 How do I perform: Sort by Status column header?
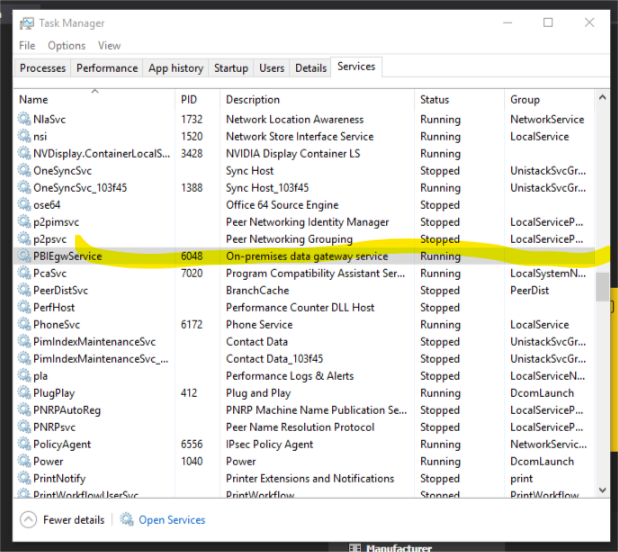pos(459,99)
